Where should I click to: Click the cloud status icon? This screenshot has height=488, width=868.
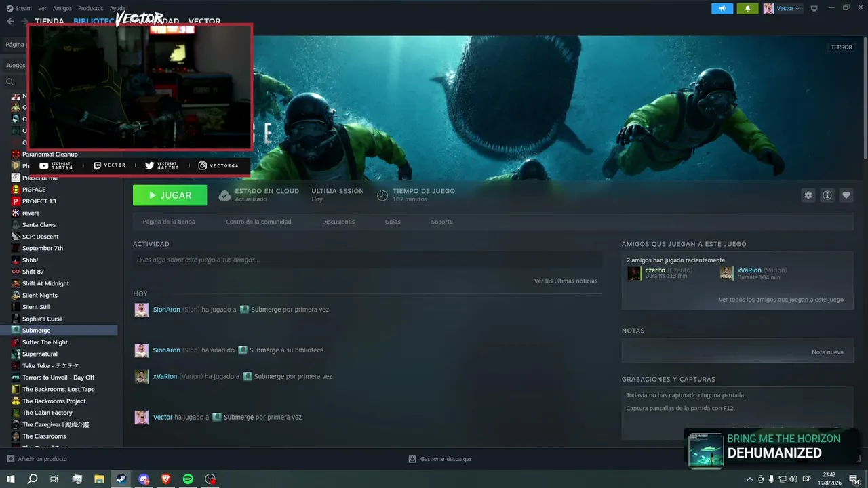[224, 195]
